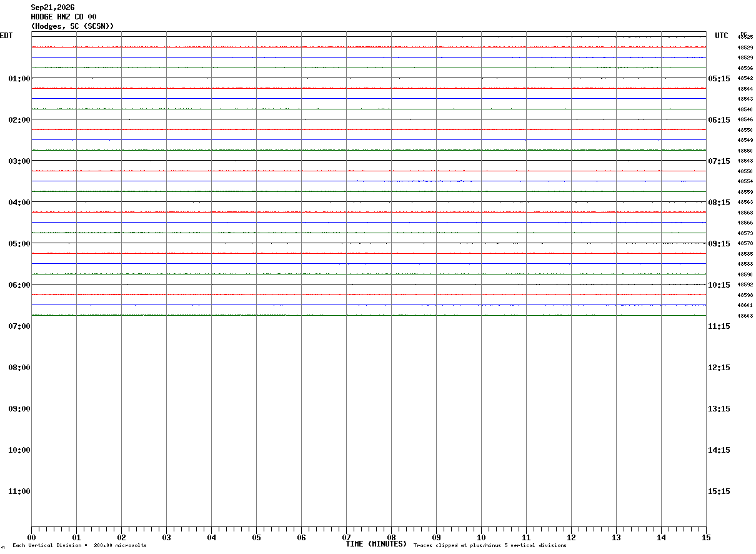
Task: Select the 05:15 UTC time label
Action: tap(719, 78)
